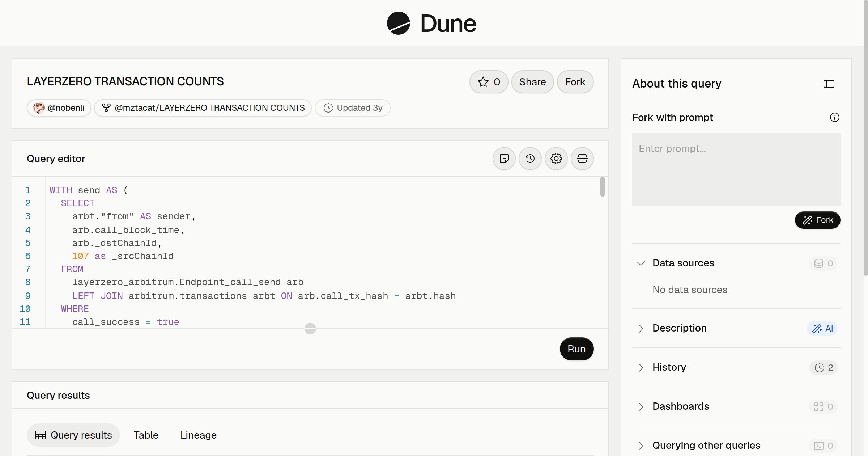
Task: Click 'layerzero_arbitrum.Endpoint_call_send arb' text
Action: coord(188,282)
